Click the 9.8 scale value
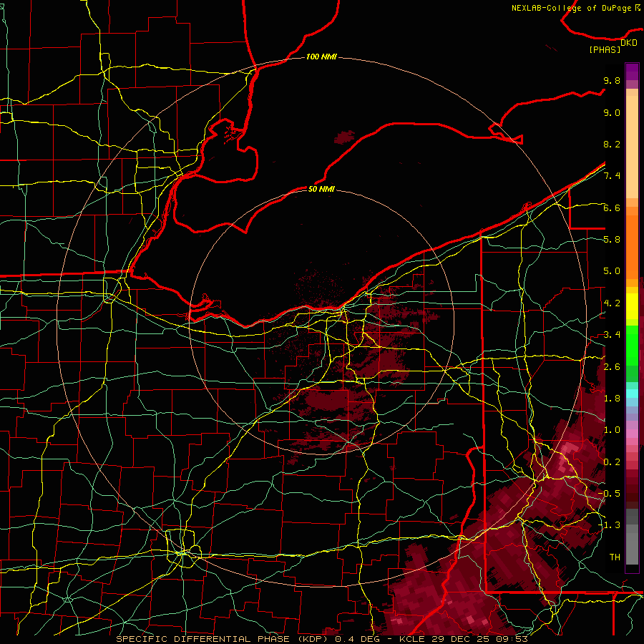 pyautogui.click(x=612, y=80)
